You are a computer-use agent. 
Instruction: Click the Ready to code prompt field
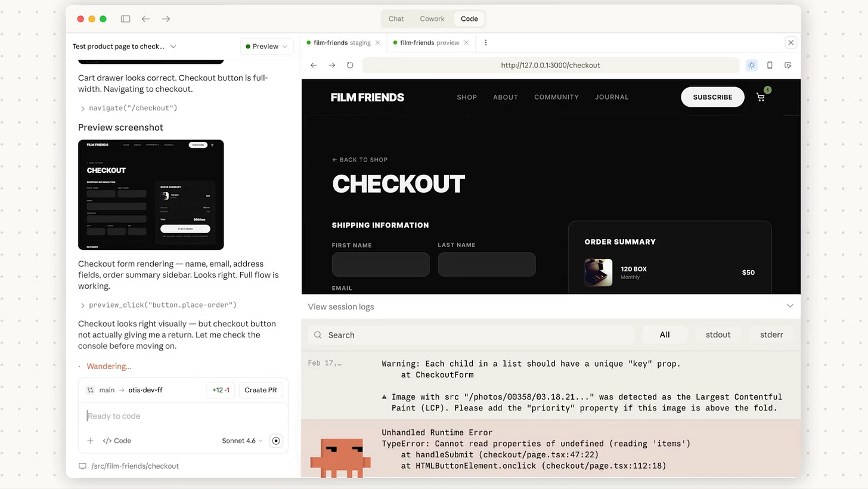coord(183,416)
